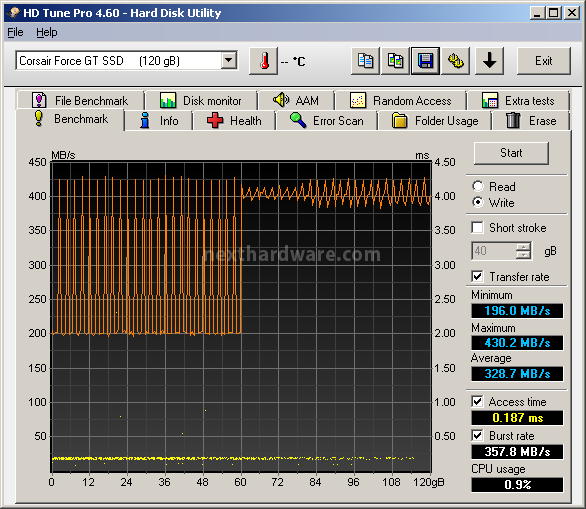This screenshot has width=586, height=509.
Task: Click the HD Tune Pro title bar icon
Action: click(x=14, y=13)
